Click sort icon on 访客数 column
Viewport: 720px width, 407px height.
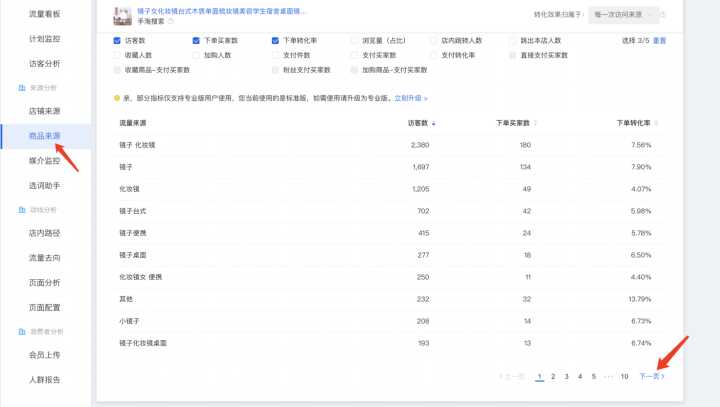(433, 123)
